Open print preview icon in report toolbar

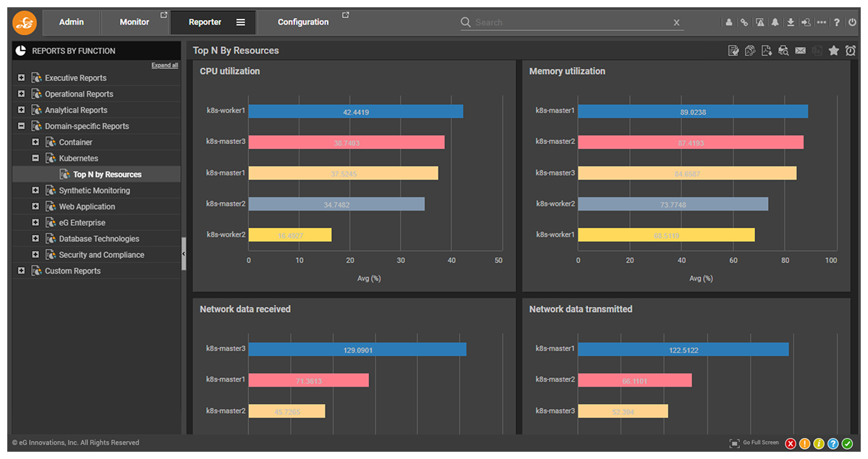783,51
